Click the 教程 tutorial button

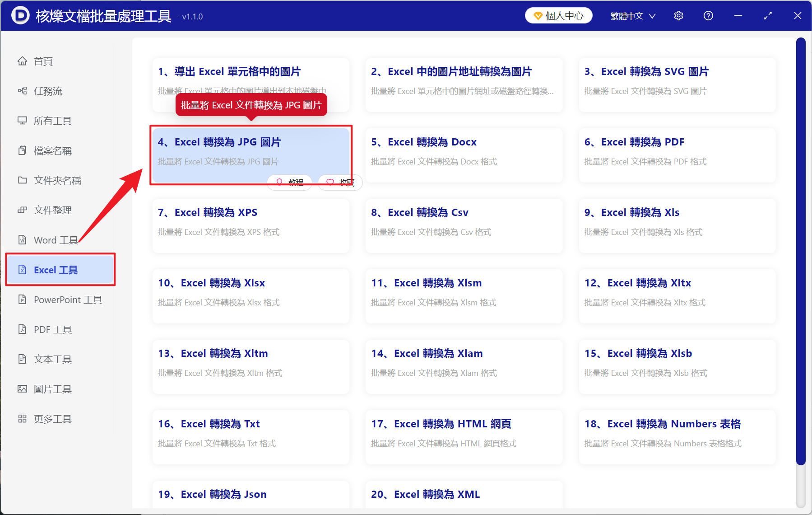click(x=290, y=183)
